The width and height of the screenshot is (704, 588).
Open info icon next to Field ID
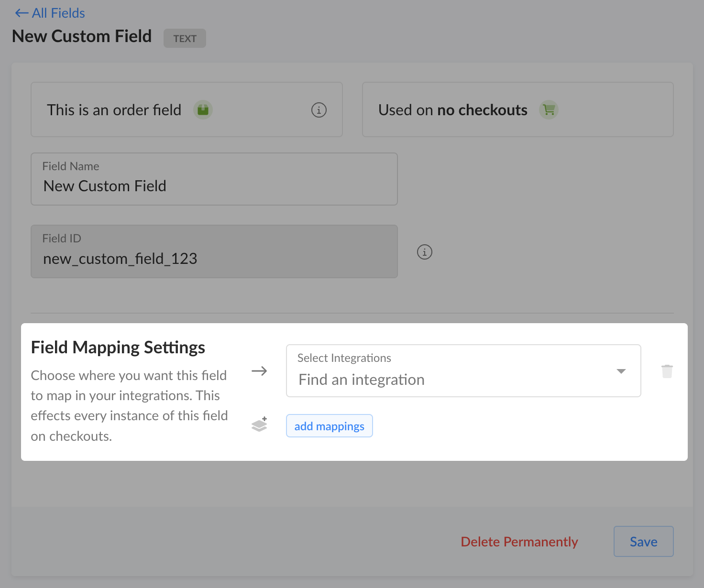[x=425, y=252]
